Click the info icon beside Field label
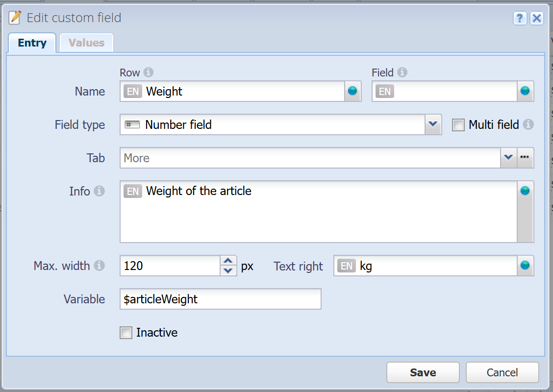This screenshot has width=553, height=392. tap(402, 72)
